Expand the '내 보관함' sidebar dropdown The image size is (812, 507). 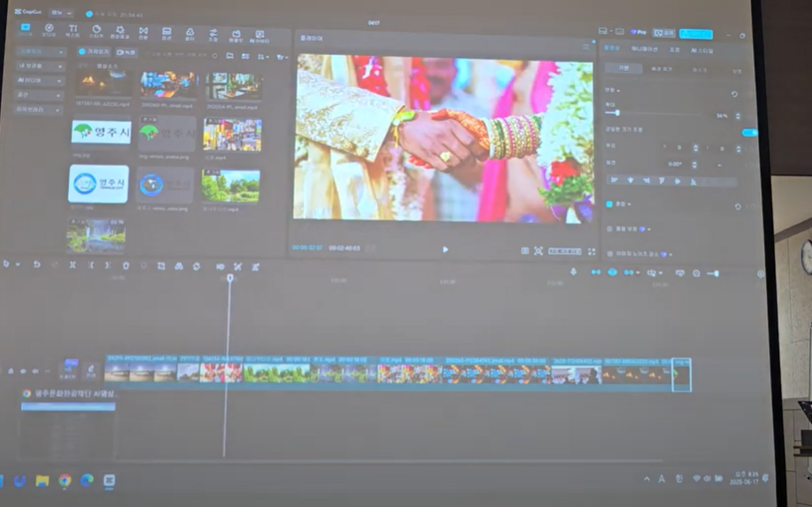point(41,66)
